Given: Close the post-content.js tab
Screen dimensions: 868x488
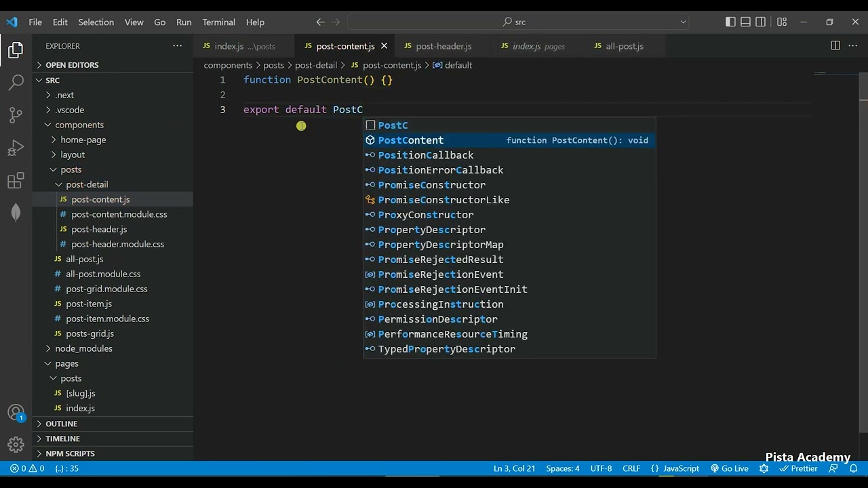Looking at the screenshot, I should pyautogui.click(x=384, y=46).
